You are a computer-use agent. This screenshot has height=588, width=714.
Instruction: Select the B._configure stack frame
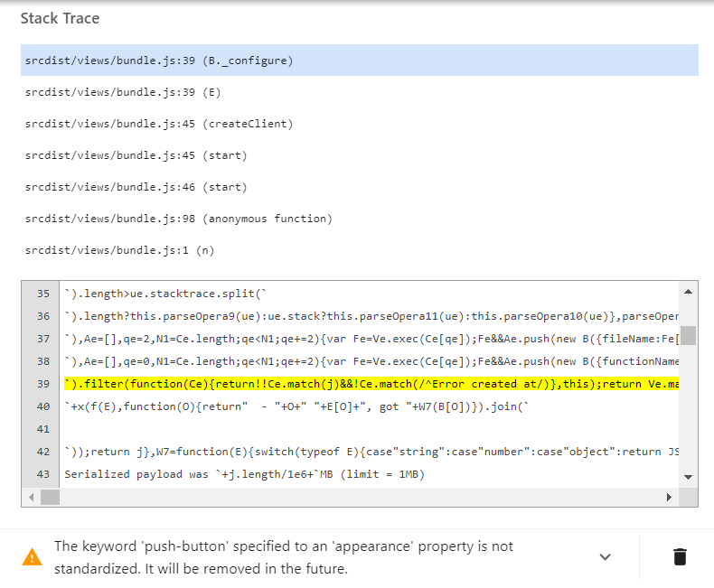click(159, 61)
